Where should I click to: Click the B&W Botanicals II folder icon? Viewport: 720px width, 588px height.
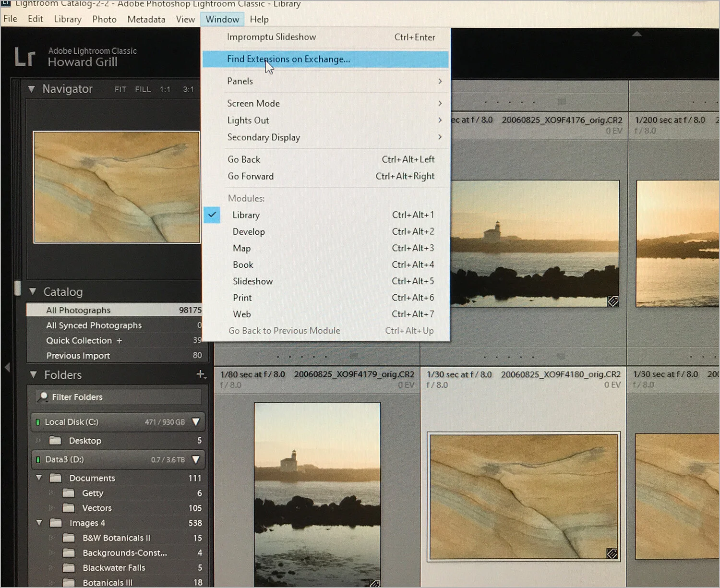click(x=69, y=538)
